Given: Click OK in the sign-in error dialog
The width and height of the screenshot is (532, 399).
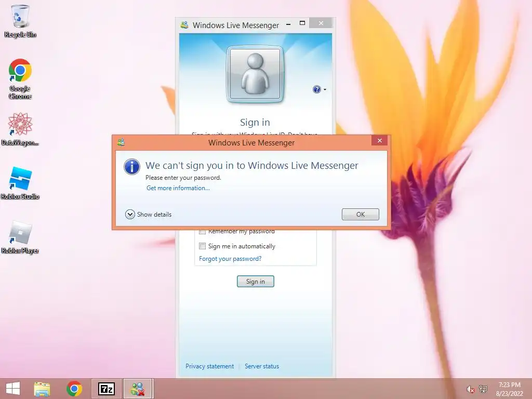Looking at the screenshot, I should click(361, 215).
